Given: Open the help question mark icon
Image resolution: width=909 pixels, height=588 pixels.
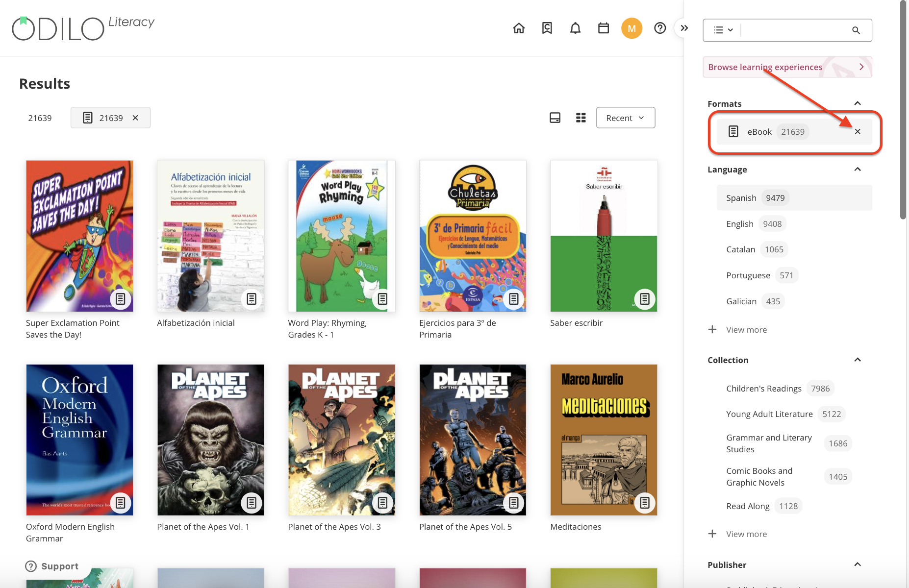Looking at the screenshot, I should 660,28.
